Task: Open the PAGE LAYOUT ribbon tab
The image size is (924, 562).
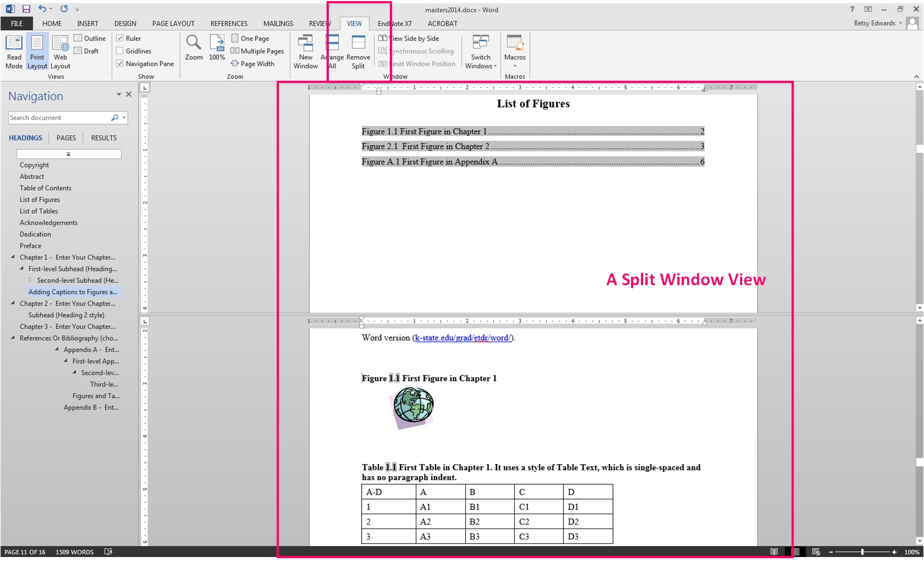Action: pos(173,24)
